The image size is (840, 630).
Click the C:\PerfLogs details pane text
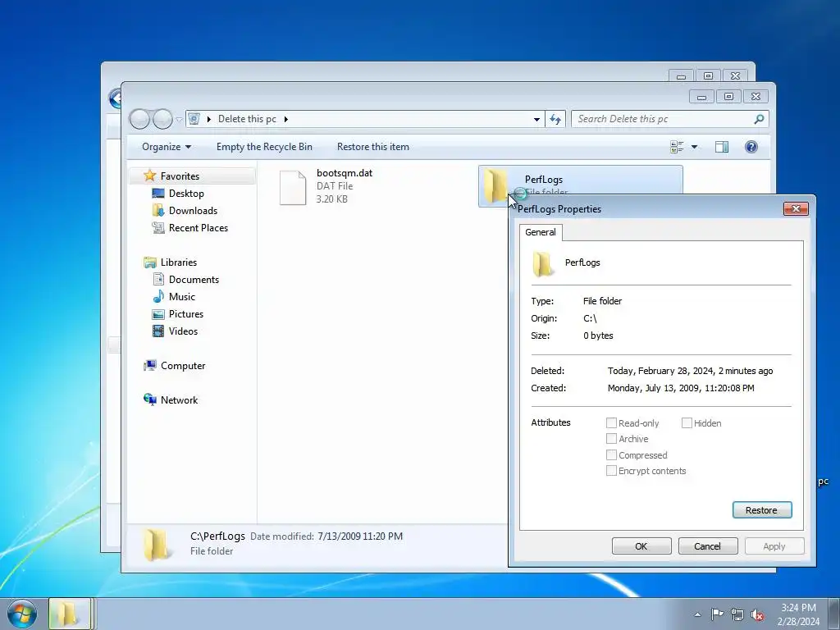217,536
